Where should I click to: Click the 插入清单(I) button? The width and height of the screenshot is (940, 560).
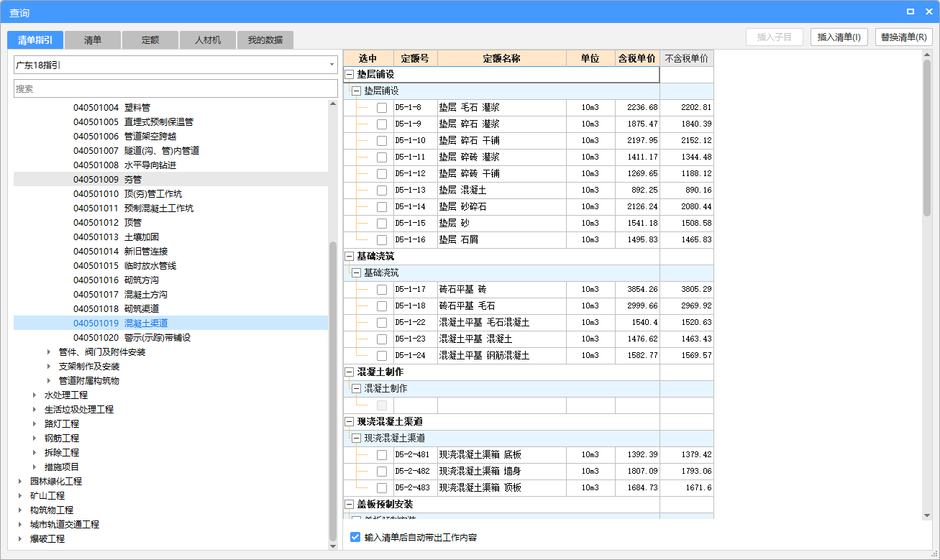point(839,37)
